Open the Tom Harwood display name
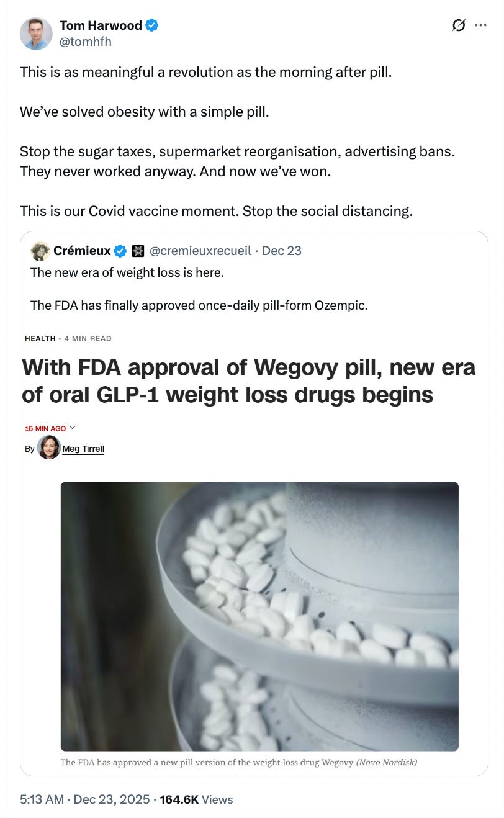This screenshot has width=504, height=818. point(101,25)
